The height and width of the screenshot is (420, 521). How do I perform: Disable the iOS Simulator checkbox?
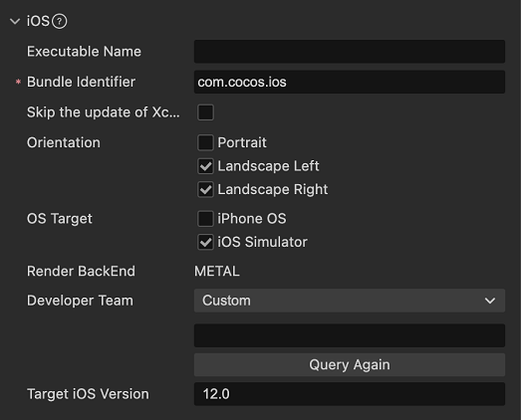(205, 242)
